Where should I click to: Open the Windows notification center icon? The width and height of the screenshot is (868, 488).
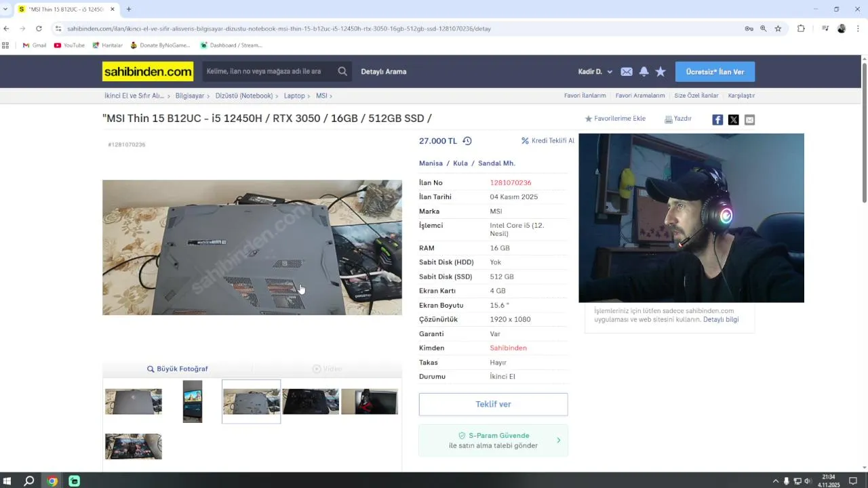853,481
